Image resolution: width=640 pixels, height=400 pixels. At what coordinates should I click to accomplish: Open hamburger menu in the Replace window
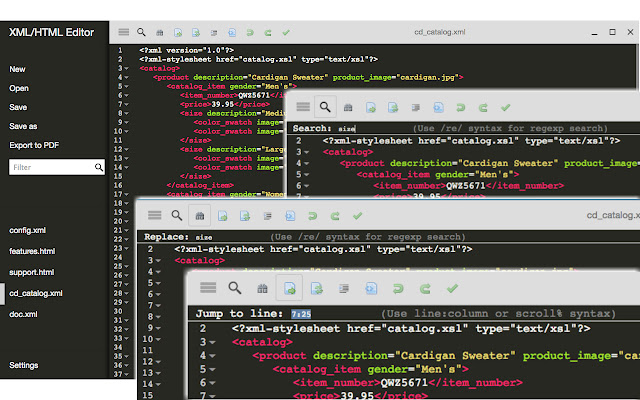[x=154, y=215]
